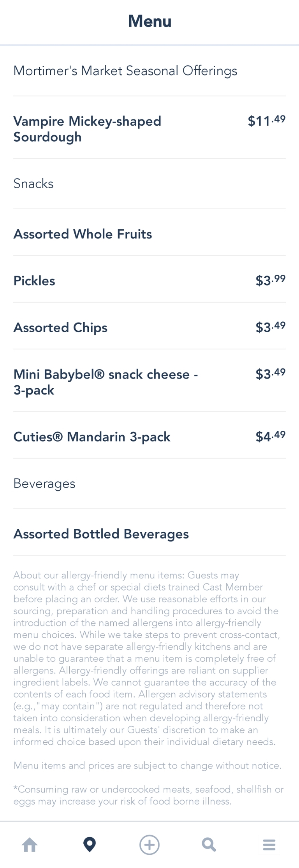This screenshot has width=299, height=868.
Task: Click the $4.49 Cuties price
Action: pos(271,436)
